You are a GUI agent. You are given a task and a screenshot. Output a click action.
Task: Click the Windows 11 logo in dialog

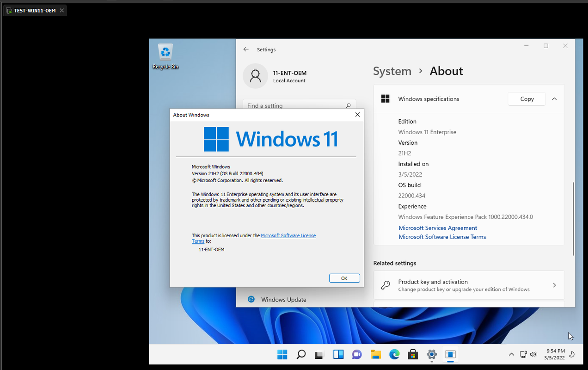pos(271,139)
